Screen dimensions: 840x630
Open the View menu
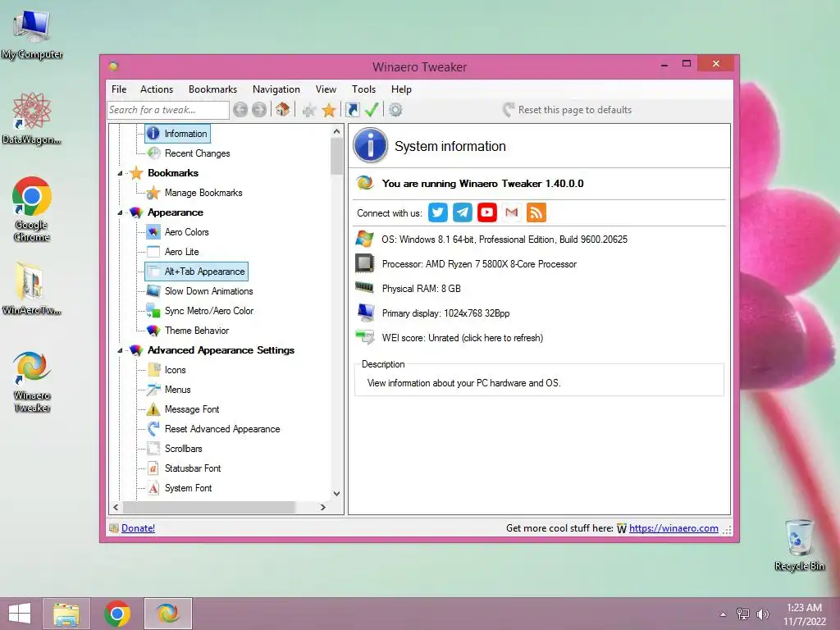pyautogui.click(x=326, y=89)
